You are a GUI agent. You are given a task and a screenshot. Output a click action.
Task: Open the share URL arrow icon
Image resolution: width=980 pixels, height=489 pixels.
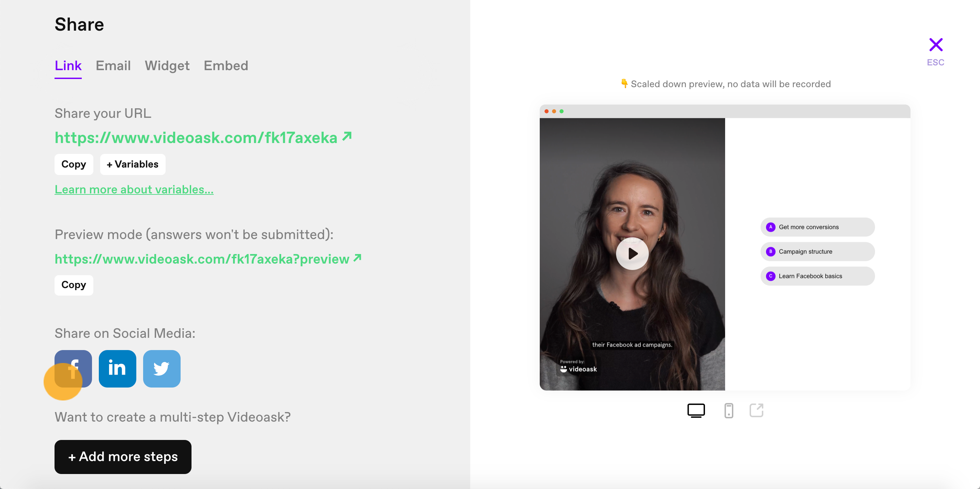tap(347, 136)
